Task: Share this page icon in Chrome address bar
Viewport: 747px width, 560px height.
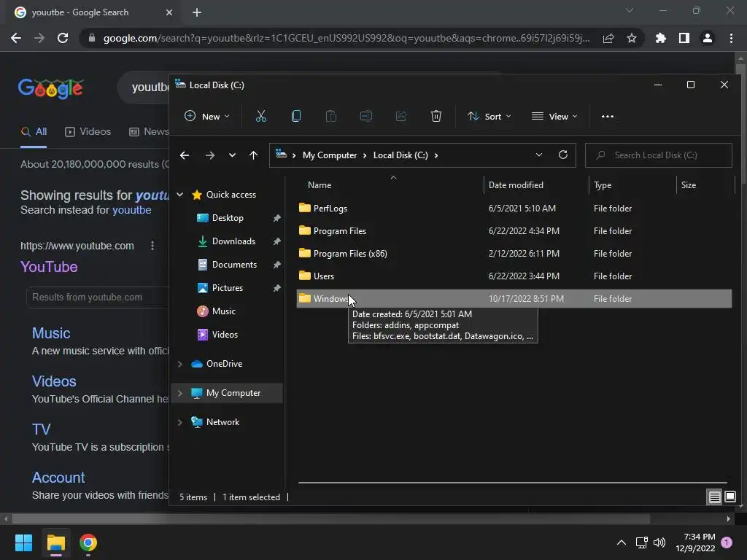Action: [608, 38]
